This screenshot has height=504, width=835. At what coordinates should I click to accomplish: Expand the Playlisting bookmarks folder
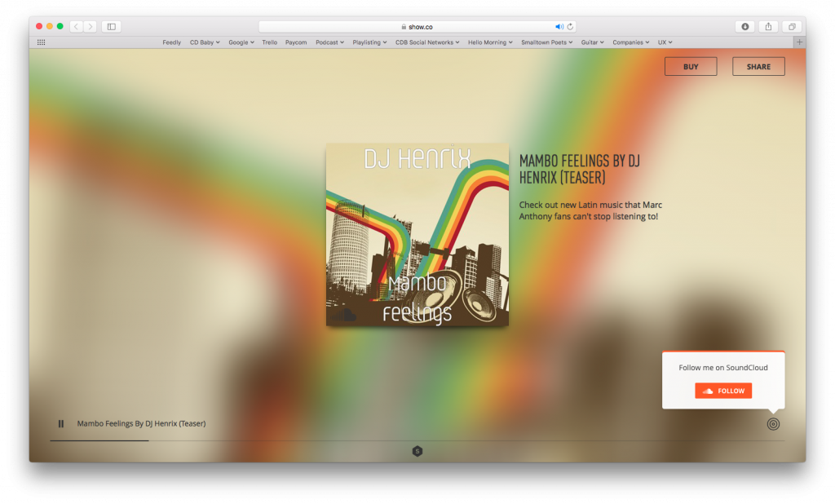click(x=369, y=42)
